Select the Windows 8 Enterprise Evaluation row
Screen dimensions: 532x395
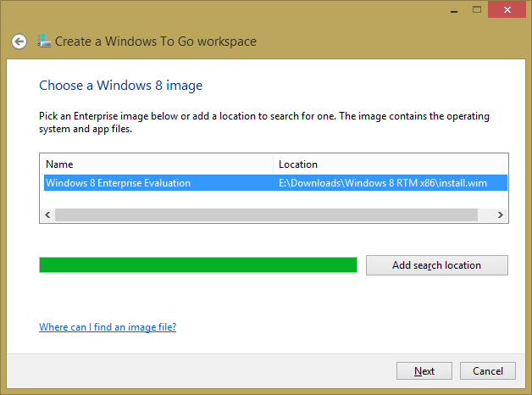[275, 183]
